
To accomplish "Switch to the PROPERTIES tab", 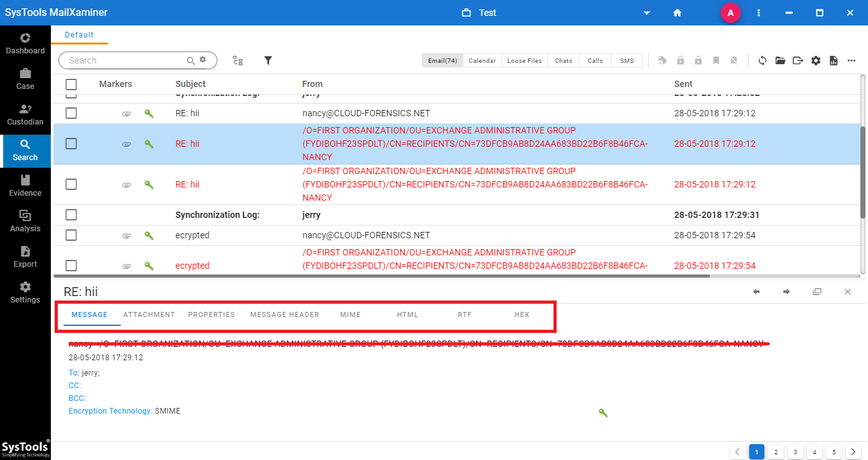I will (x=212, y=315).
